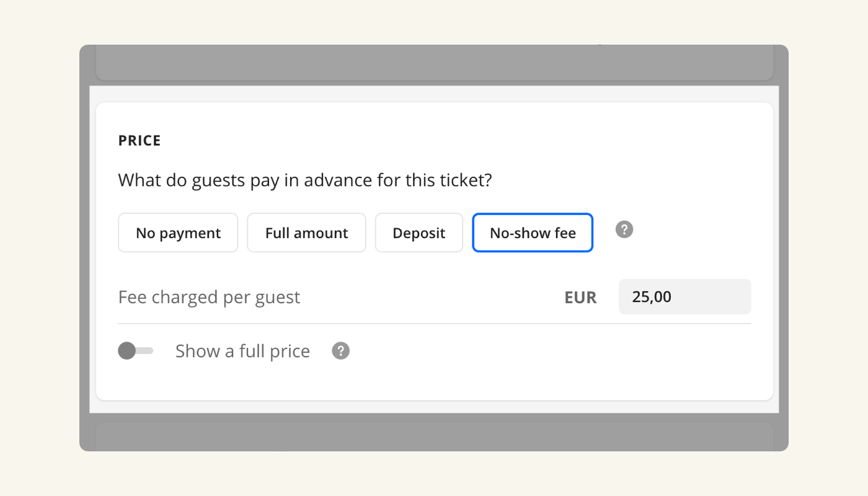
Task: Open help icon beside payment options
Action: pos(624,230)
